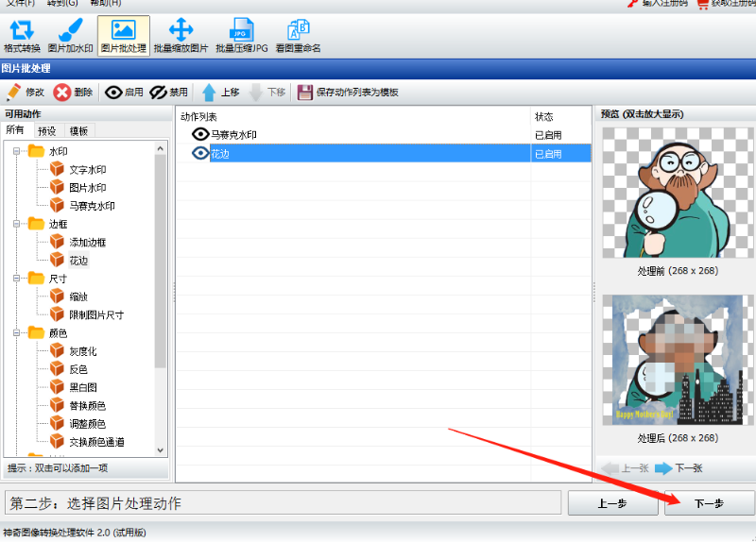
Task: Select 马赛克水印 in the action tree
Action: (92, 206)
